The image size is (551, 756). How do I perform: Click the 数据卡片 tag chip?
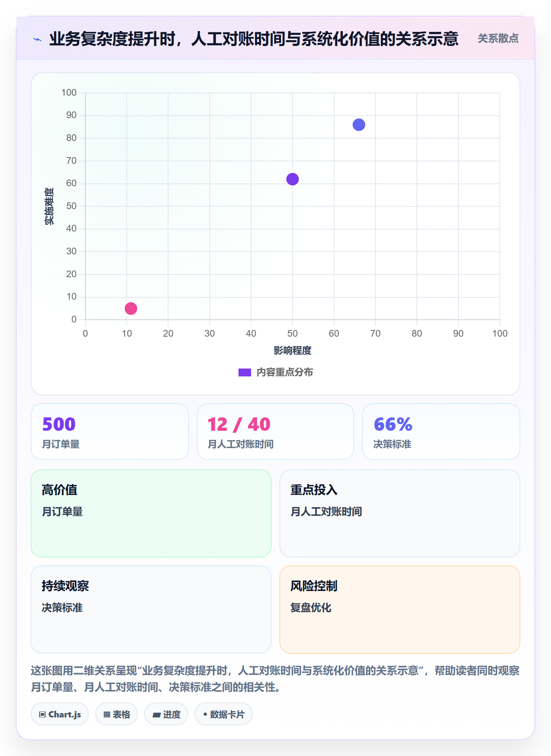(224, 714)
